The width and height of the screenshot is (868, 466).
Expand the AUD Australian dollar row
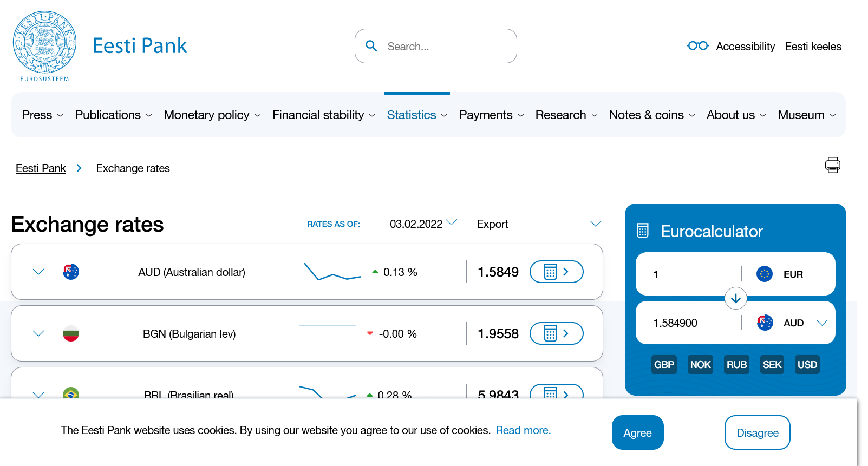point(38,272)
